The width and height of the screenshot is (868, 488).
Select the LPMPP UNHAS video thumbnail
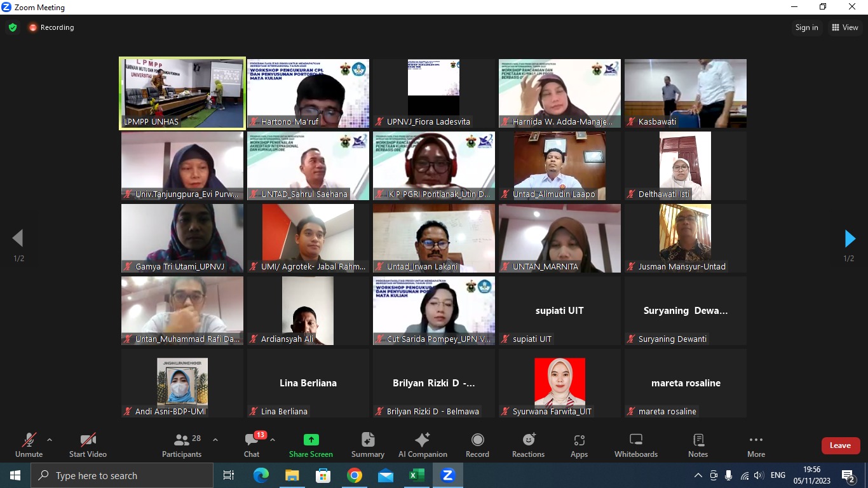point(182,93)
